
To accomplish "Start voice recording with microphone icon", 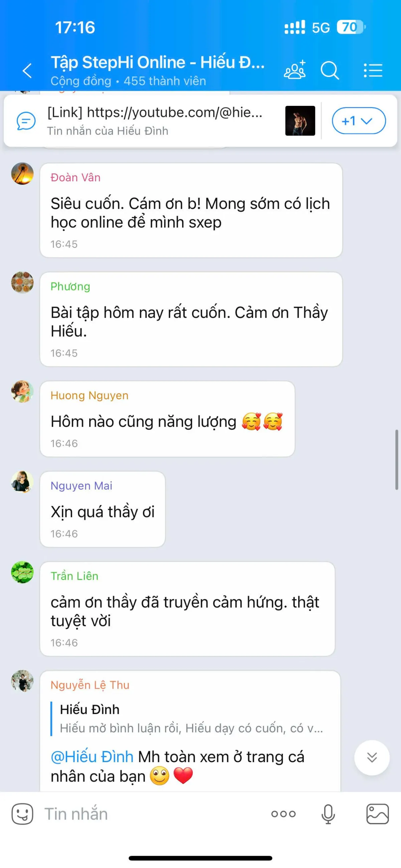I will [x=328, y=814].
